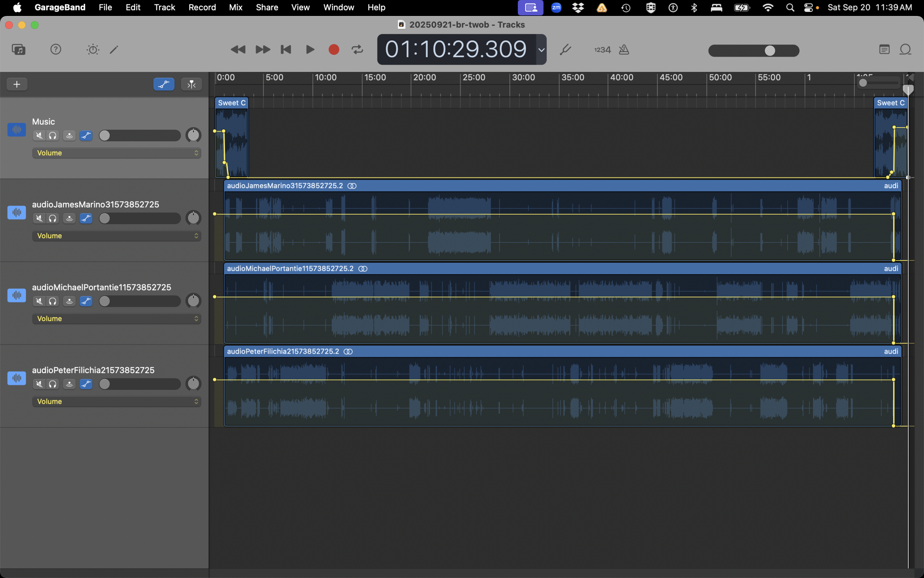Open the Track menu
The width and height of the screenshot is (924, 578).
pos(165,7)
